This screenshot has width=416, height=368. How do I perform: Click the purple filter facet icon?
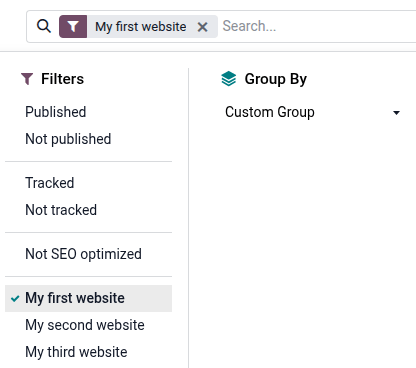coord(73,26)
